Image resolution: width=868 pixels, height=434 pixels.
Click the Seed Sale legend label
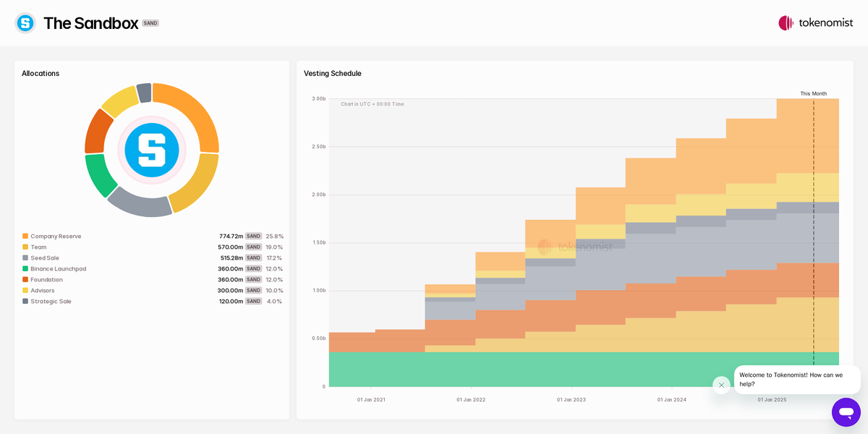click(x=45, y=258)
